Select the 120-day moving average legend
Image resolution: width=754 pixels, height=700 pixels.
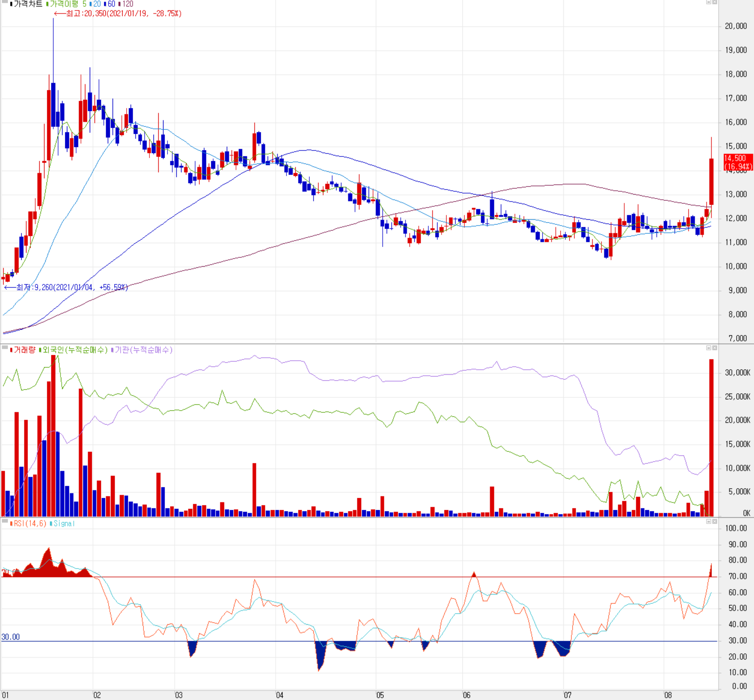point(128,4)
